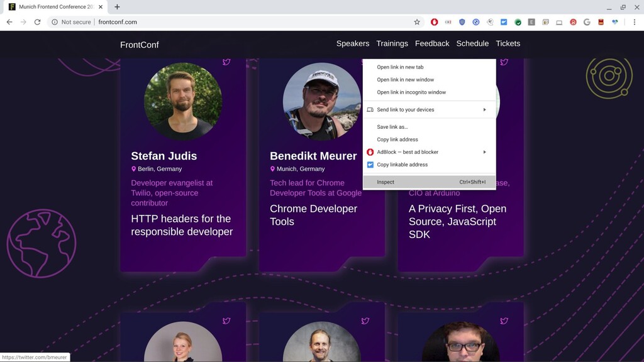The image size is (644, 362).
Task: Open the Chrome three-dot menu
Action: 634,22
